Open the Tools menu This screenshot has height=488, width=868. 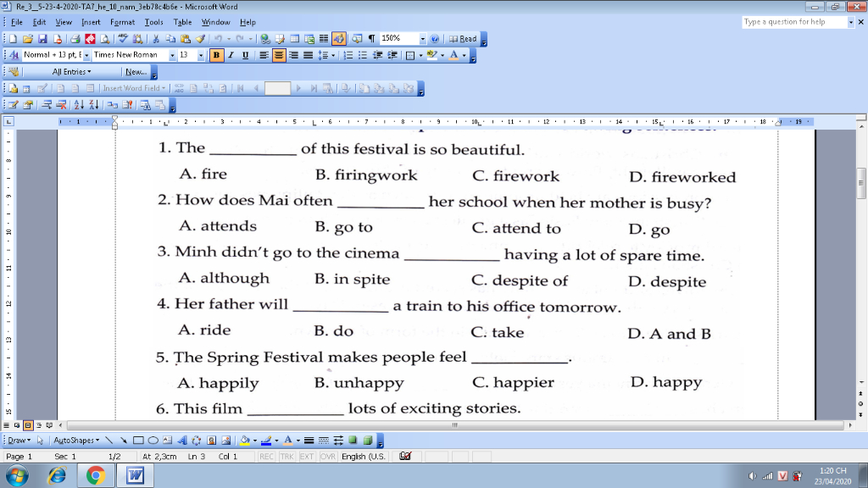[x=154, y=22]
